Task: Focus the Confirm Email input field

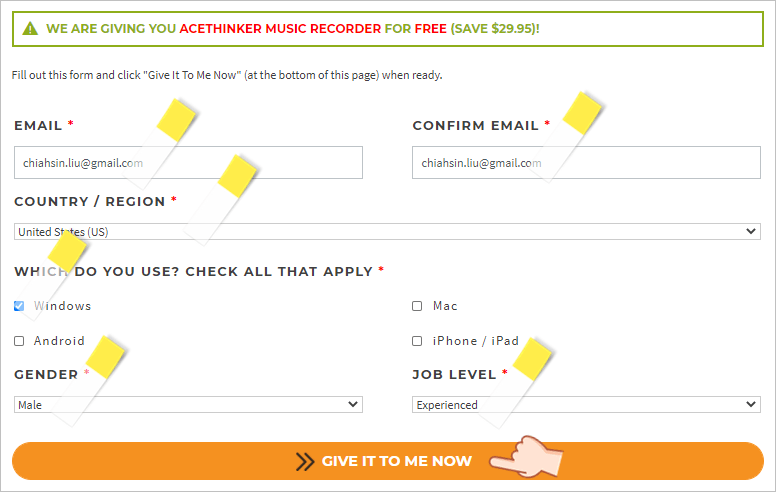Action: (x=586, y=162)
